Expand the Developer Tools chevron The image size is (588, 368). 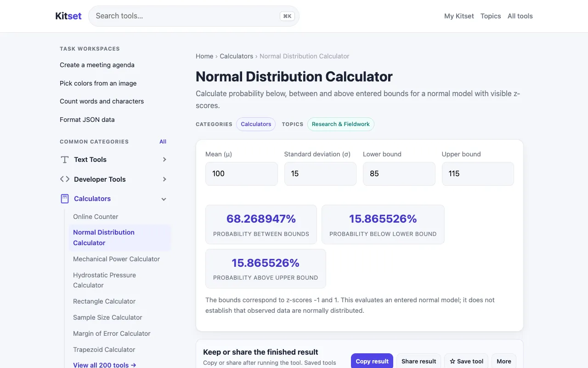(164, 179)
